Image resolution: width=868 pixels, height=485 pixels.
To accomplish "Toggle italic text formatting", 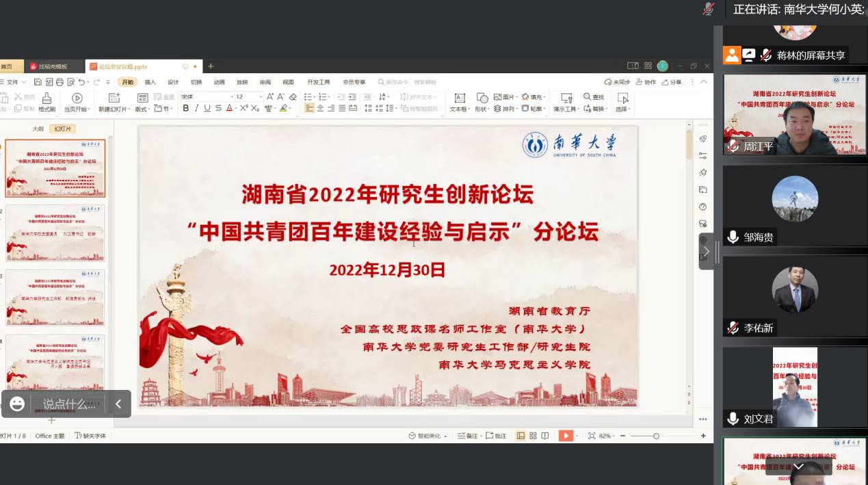I will point(196,108).
